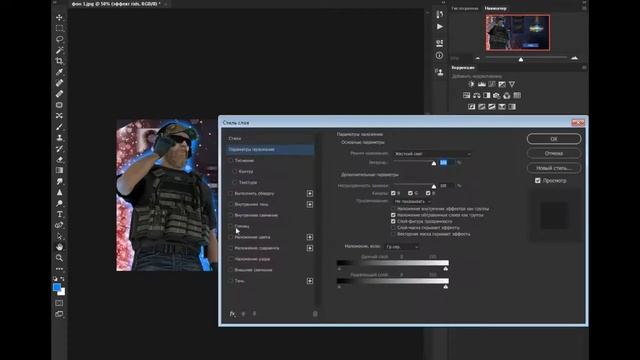
Task: Change screen mode icon in toolbar
Action: tap(60, 314)
